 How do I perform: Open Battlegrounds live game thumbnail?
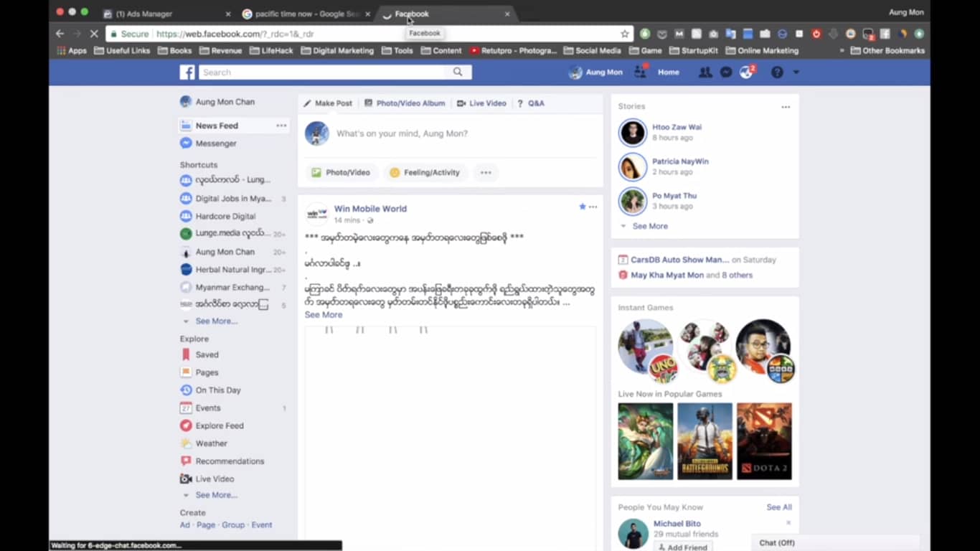click(705, 441)
